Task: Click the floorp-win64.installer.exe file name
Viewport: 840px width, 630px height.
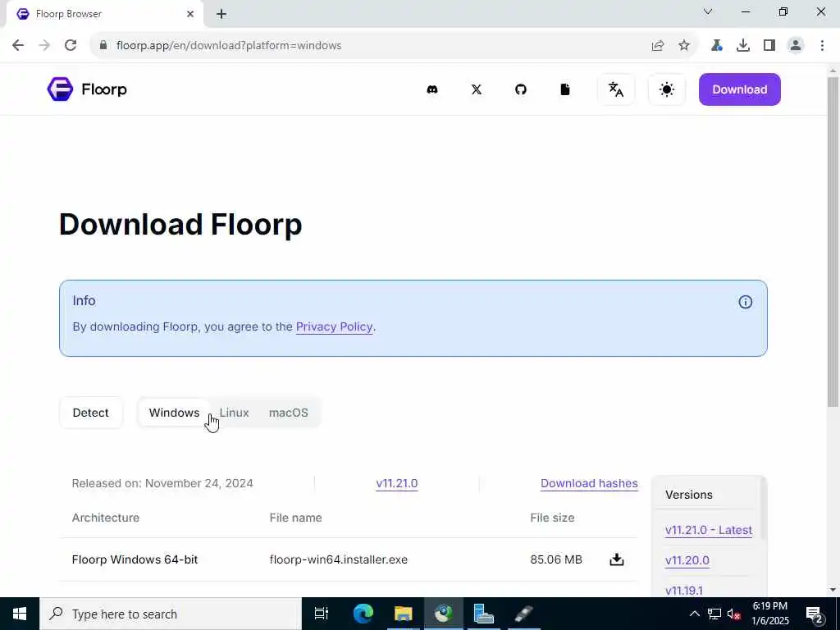Action: click(339, 559)
